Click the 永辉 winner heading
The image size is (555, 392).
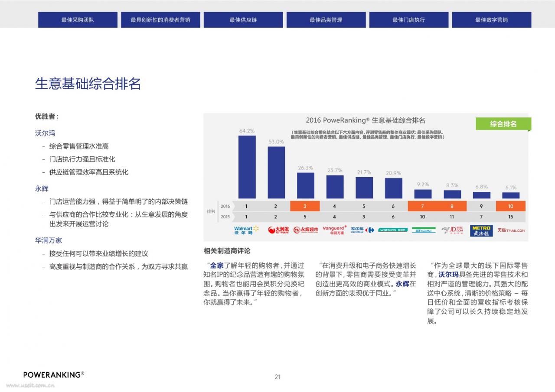42,189
